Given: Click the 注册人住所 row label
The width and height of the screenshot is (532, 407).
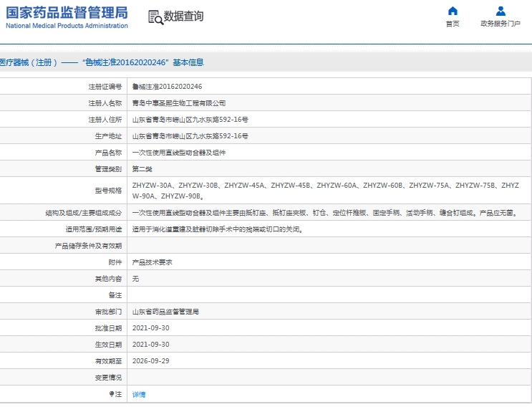Looking at the screenshot, I should (x=105, y=120).
